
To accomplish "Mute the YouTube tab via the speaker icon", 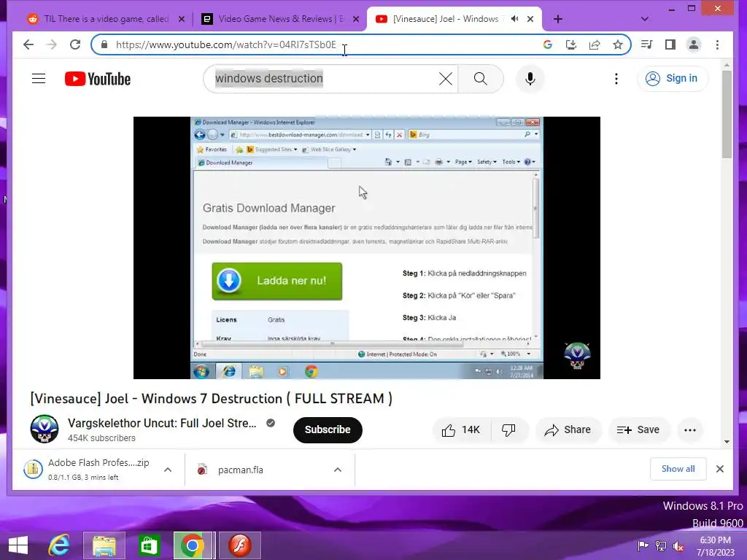I will click(x=514, y=19).
